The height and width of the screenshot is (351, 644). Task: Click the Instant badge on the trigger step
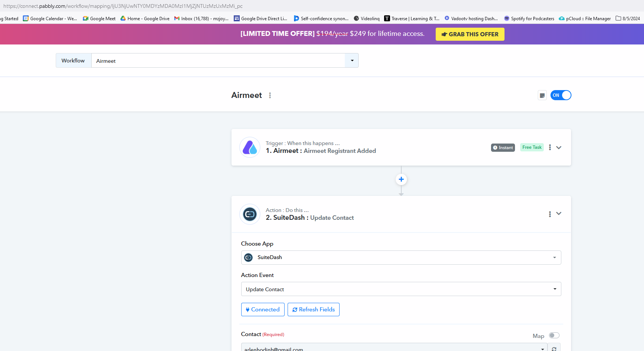pos(503,148)
